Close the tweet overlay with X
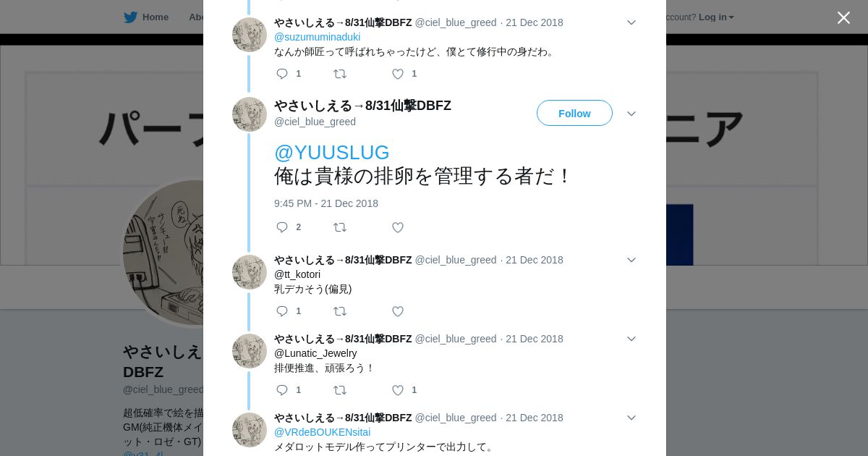The image size is (868, 456). [x=843, y=17]
